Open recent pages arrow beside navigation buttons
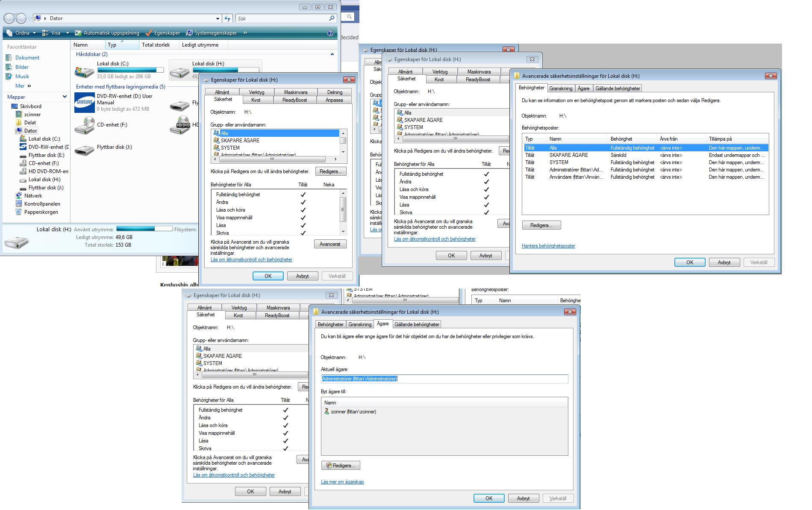The height and width of the screenshot is (510, 812). tap(29, 19)
